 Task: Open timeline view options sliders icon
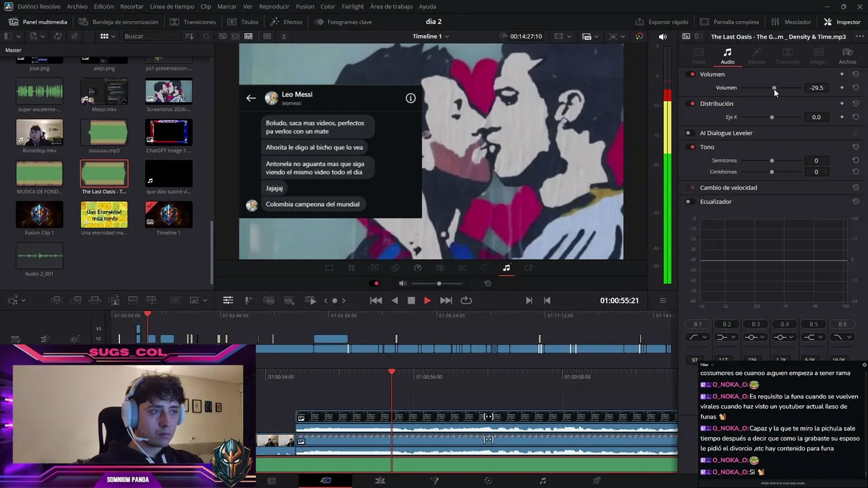click(x=228, y=300)
